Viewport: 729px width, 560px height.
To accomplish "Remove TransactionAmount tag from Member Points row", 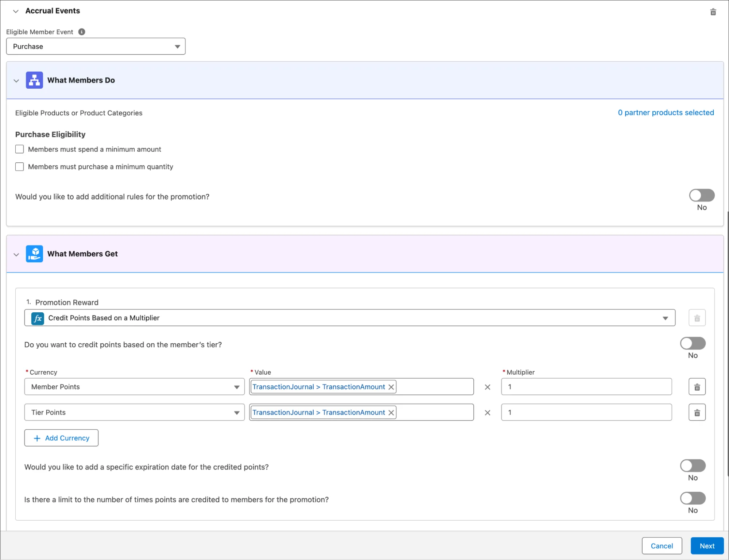I will click(x=391, y=386).
